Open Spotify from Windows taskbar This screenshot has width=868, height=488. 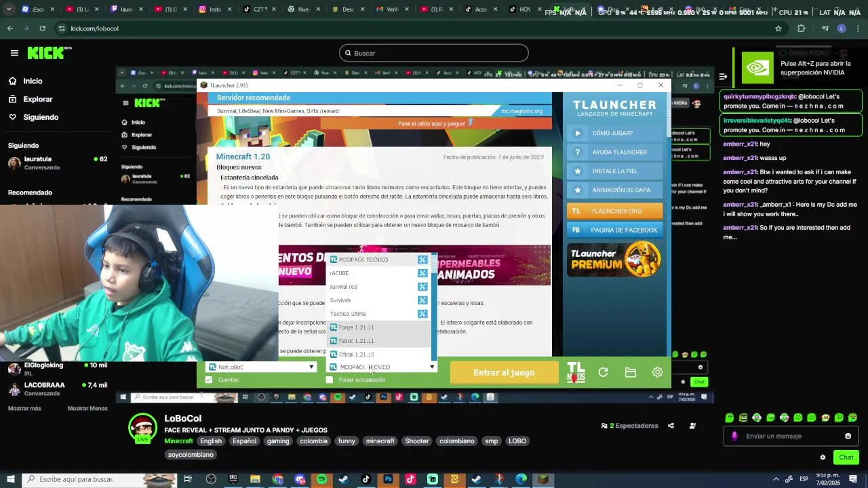321,479
